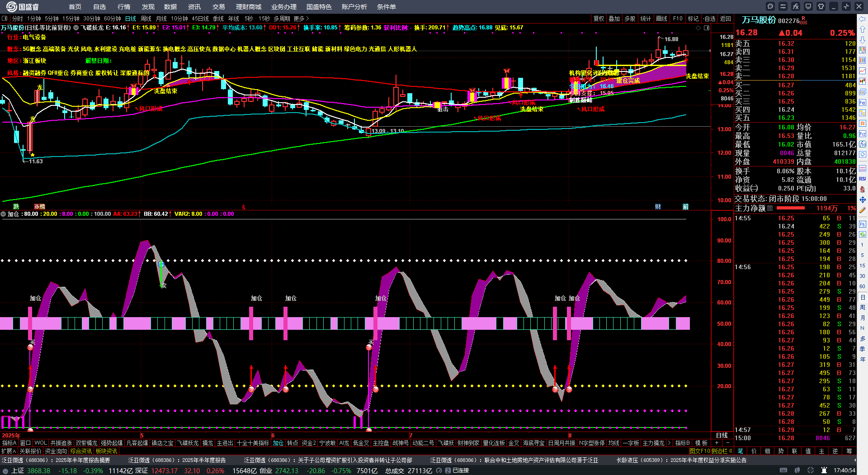Open the time-sharing line chart sidebar icon
The height and width of the screenshot is (475, 868).
click(863, 71)
